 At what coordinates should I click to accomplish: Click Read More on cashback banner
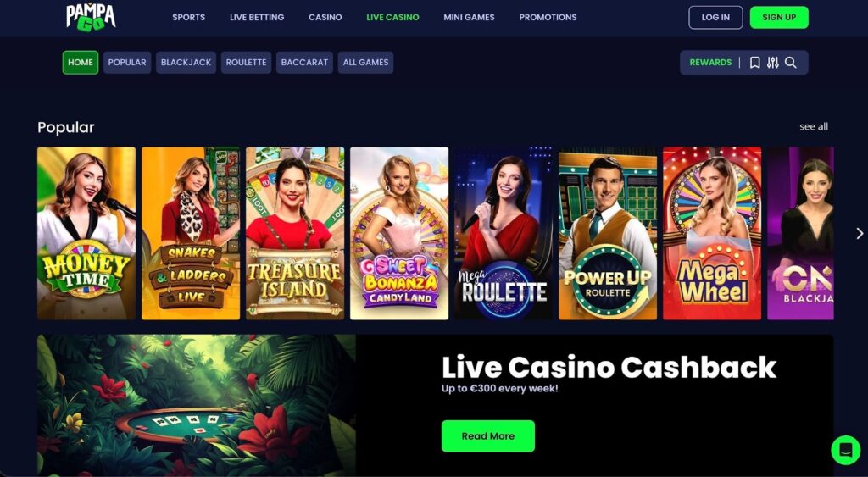point(487,436)
